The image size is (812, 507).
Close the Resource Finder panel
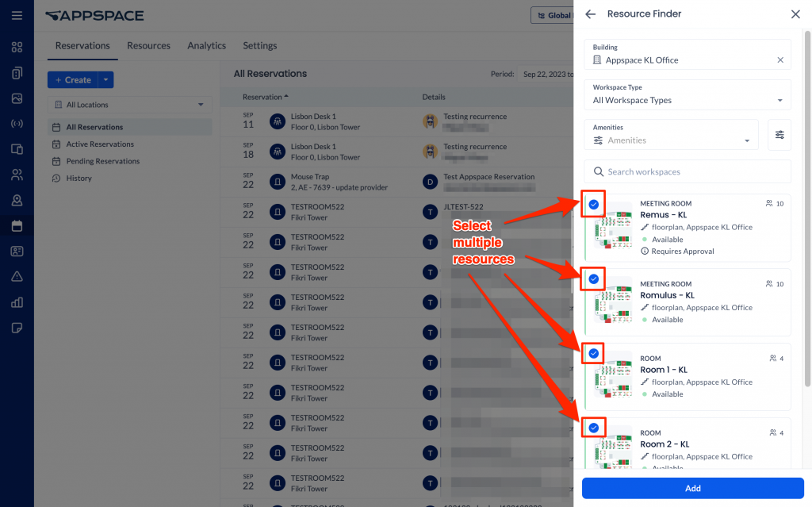795,14
